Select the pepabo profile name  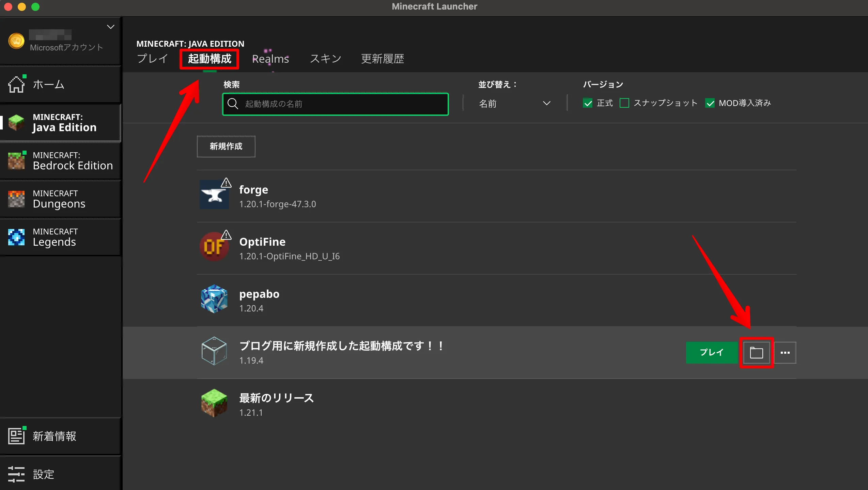pyautogui.click(x=259, y=294)
